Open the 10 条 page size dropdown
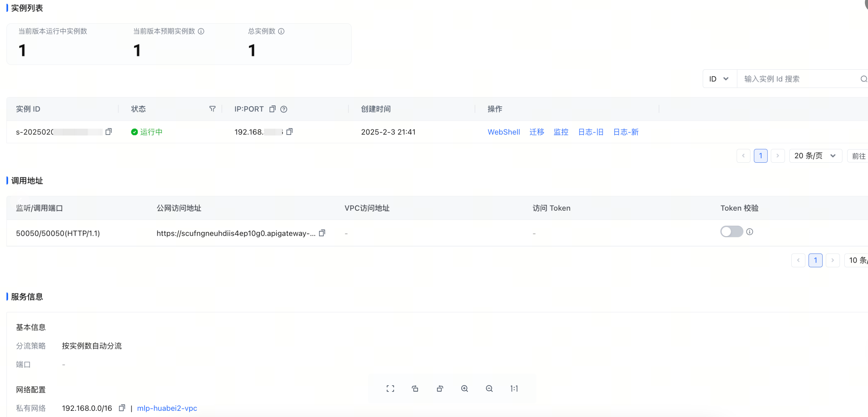This screenshot has height=417, width=868. click(x=857, y=260)
